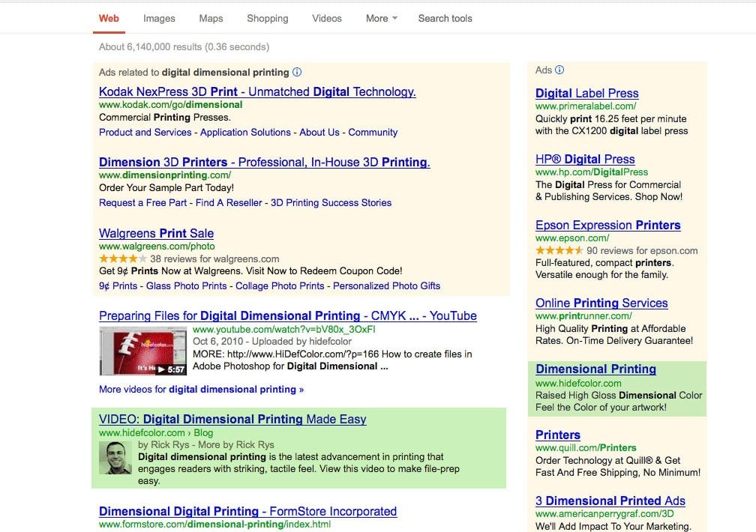The width and height of the screenshot is (756, 532).
Task: Open VIDEO: Digital Dimensional Printing Made Easy
Action: pyautogui.click(x=232, y=420)
